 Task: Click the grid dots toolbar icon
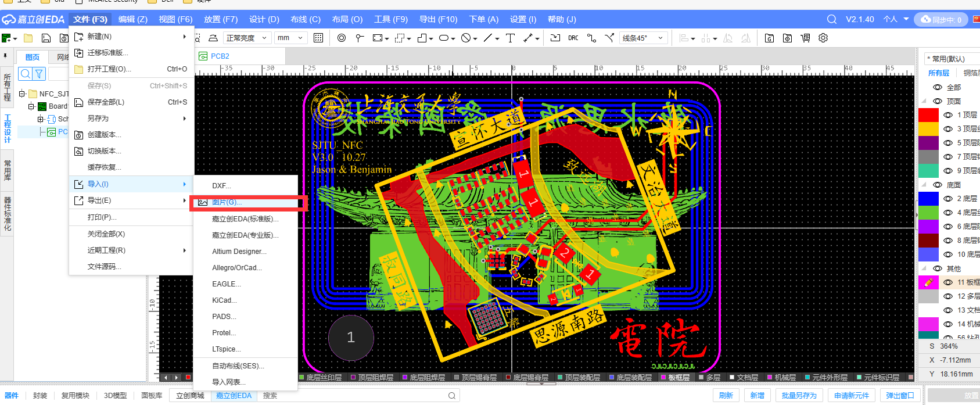point(318,38)
